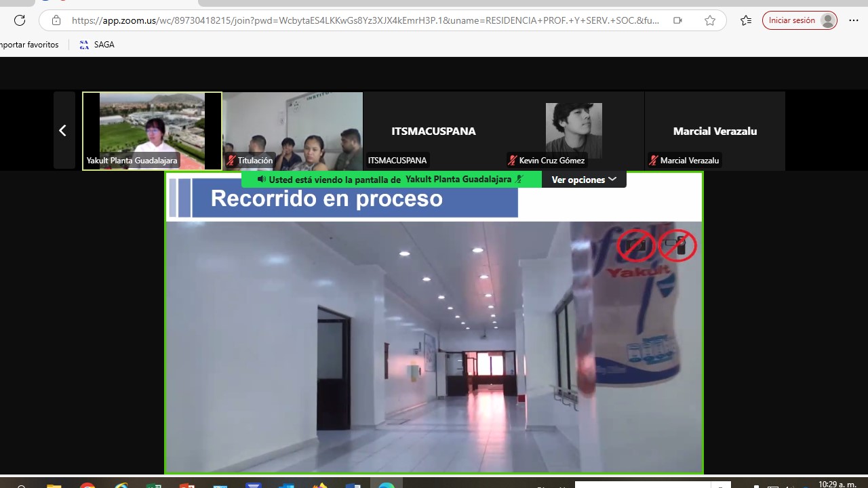Click the Iniciar sesión button
Viewport: 868px width, 488px height.
pos(800,20)
